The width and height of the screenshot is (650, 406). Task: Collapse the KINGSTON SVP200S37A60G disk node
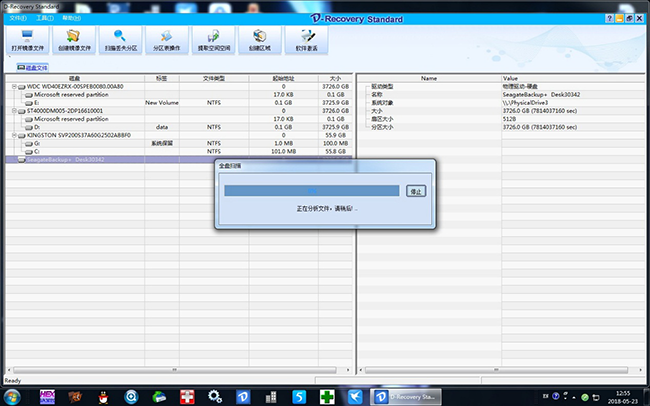coord(14,136)
